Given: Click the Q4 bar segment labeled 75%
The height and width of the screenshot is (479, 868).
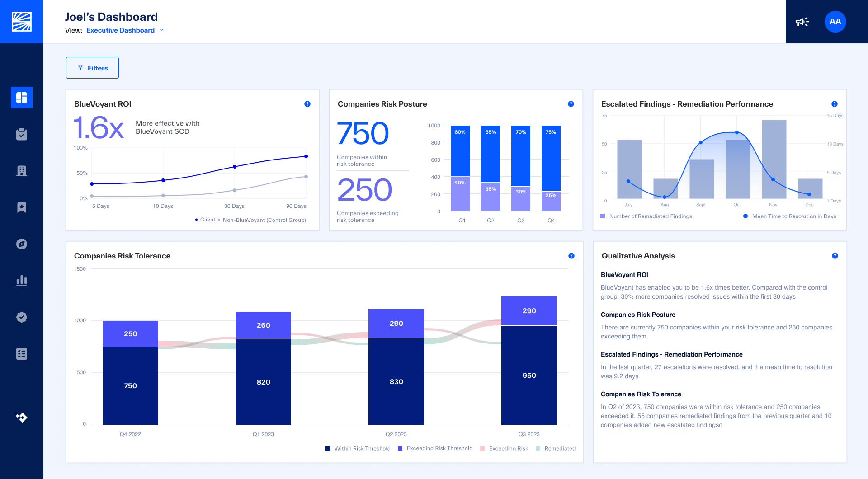Looking at the screenshot, I should coord(551,158).
